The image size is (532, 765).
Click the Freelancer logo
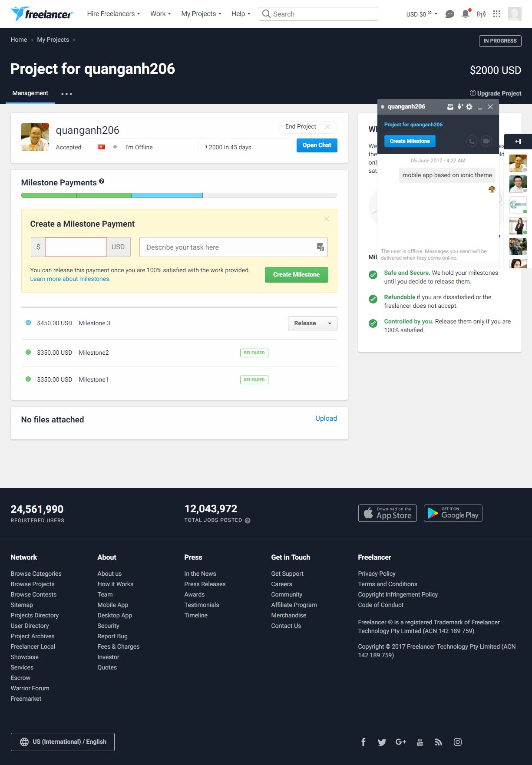coord(42,14)
